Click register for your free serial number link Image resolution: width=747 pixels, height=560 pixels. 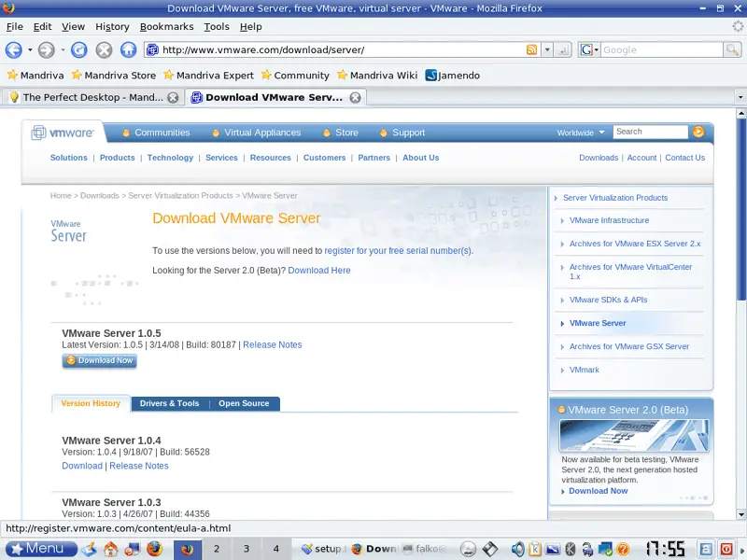[399, 250]
